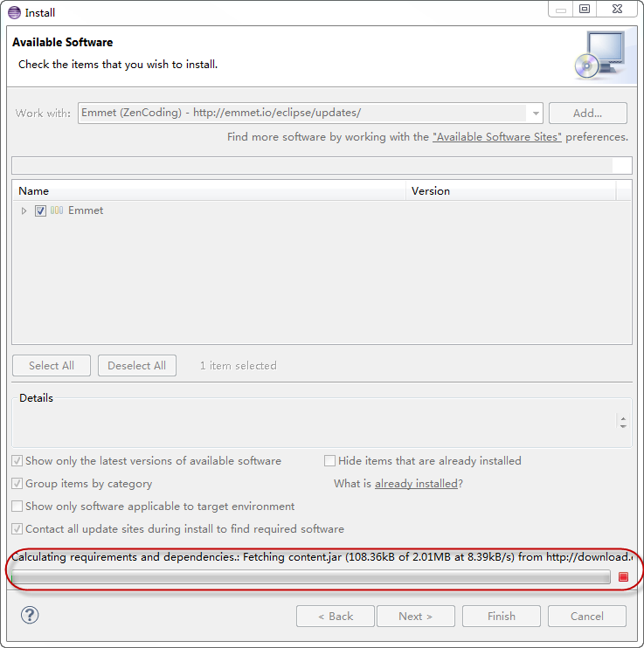
Task: Click the Emmet category icon
Action: pos(57,210)
